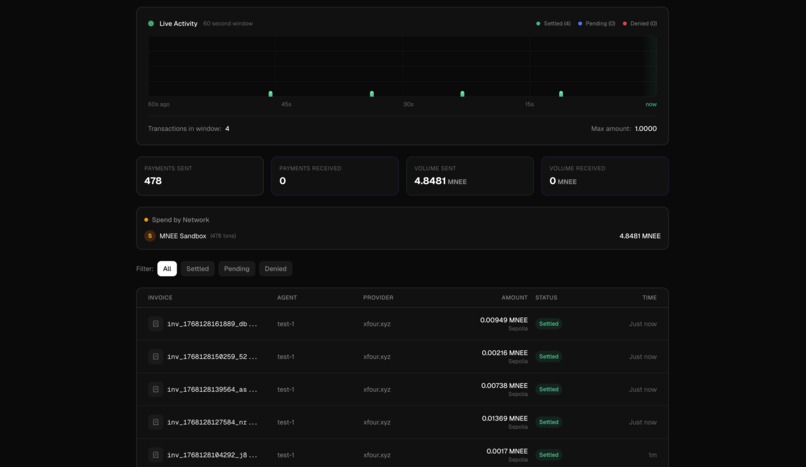Click the Max amount 1.0000 value
This screenshot has width=806, height=467.
[646, 129]
